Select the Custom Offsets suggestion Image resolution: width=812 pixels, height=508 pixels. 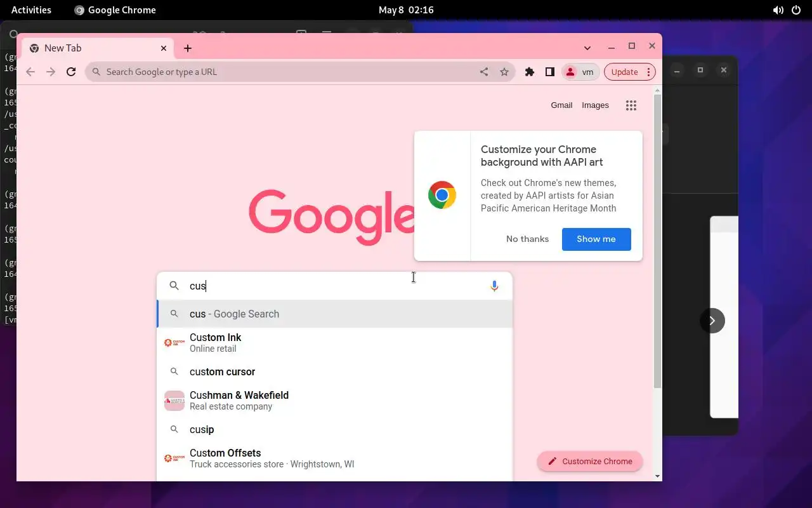(x=334, y=458)
